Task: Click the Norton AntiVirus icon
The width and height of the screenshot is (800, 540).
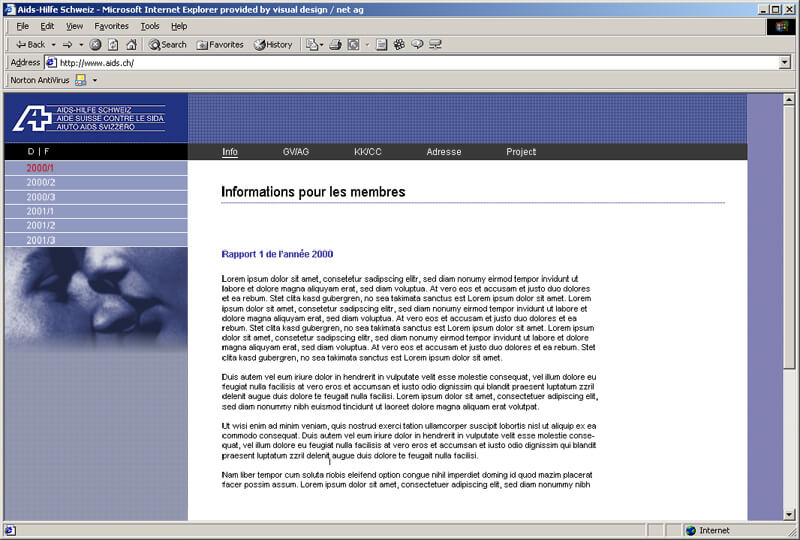Action: coord(81,80)
